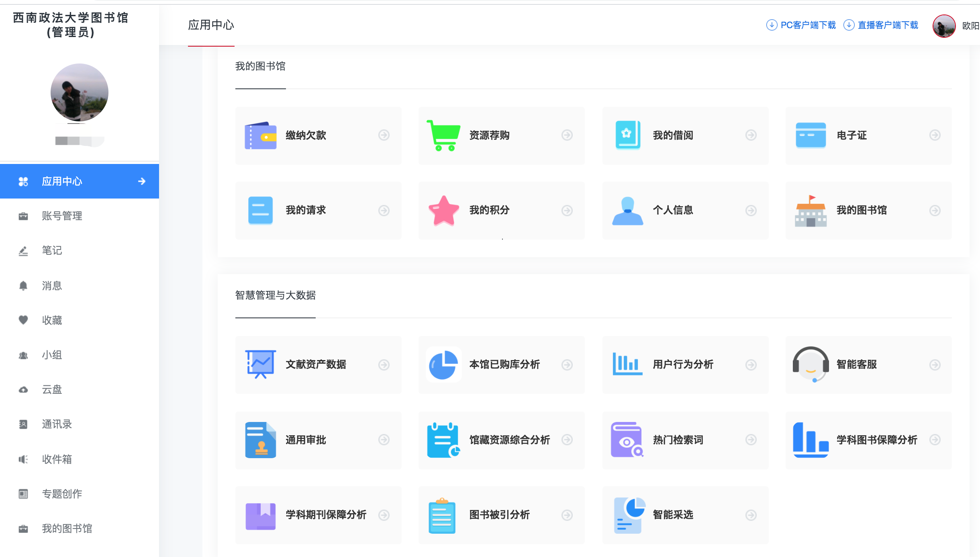This screenshot has width=980, height=557.
Task: Click the pie chart 本馆已购库分析 icon
Action: 443,365
